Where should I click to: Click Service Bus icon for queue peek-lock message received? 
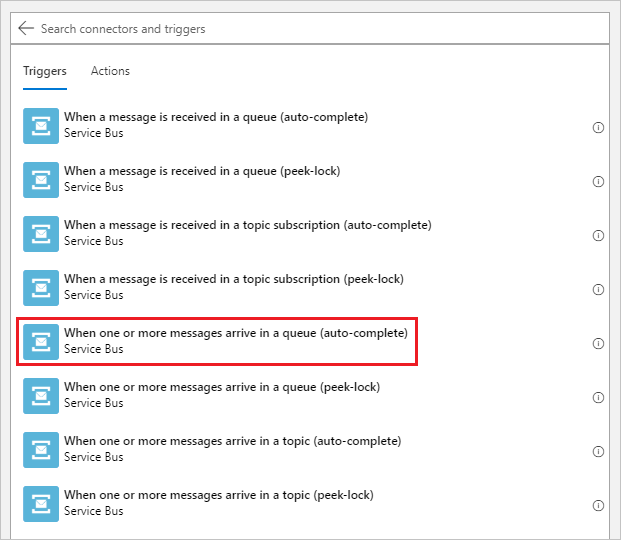41,180
